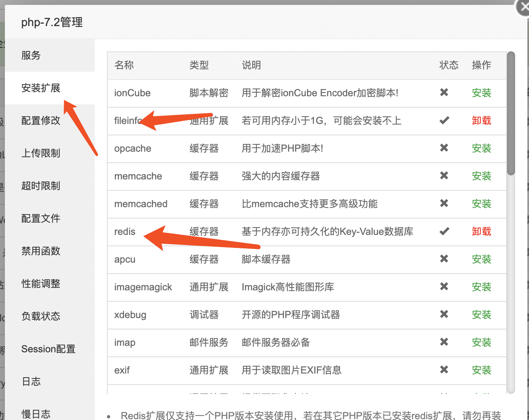Select 禁用函数 in the sidebar

(x=40, y=251)
